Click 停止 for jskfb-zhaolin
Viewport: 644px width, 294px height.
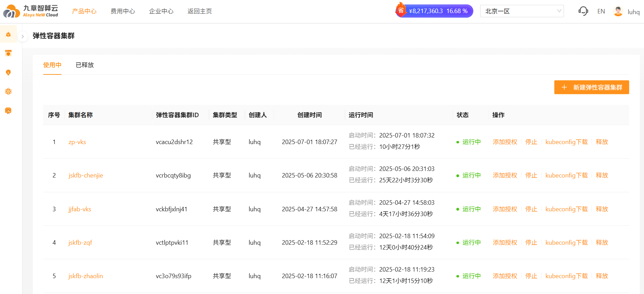pyautogui.click(x=531, y=276)
